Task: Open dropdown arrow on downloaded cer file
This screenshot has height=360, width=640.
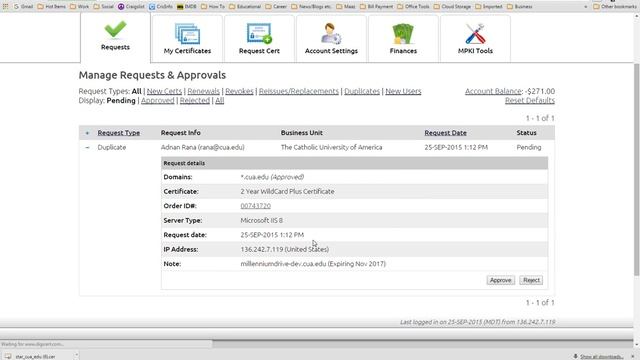Action: click(76, 356)
